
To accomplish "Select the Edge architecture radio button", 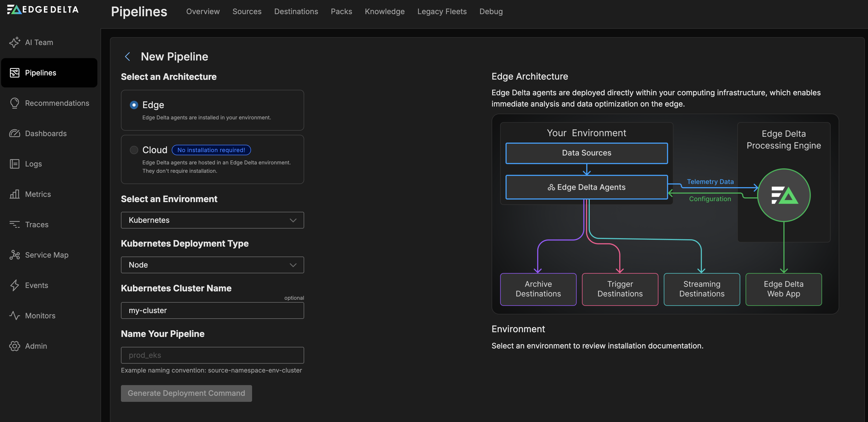I will point(134,105).
